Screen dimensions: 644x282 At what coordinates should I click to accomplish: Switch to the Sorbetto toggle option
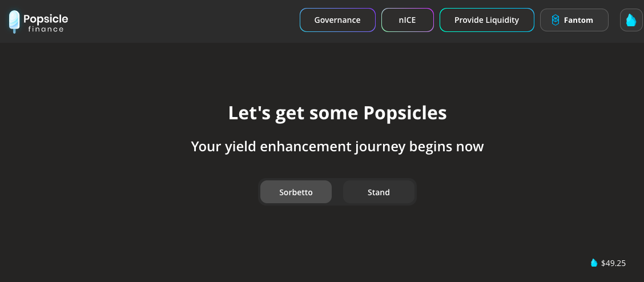click(x=296, y=192)
